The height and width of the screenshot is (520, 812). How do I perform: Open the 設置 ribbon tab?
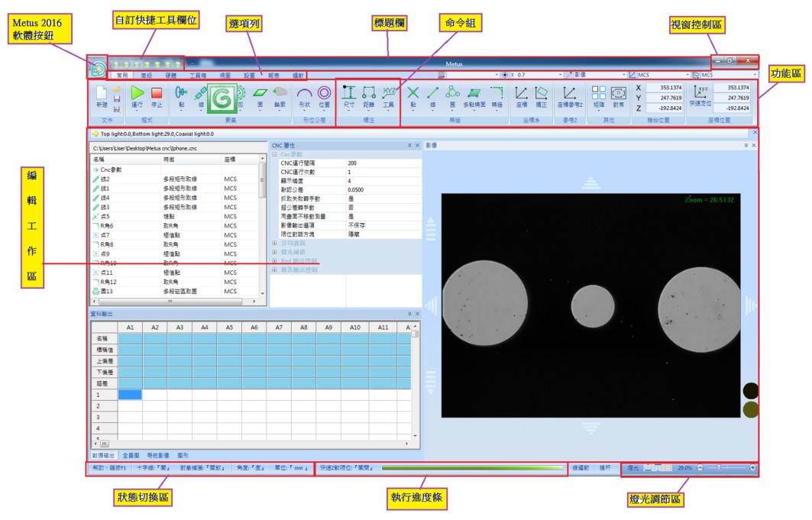point(250,76)
